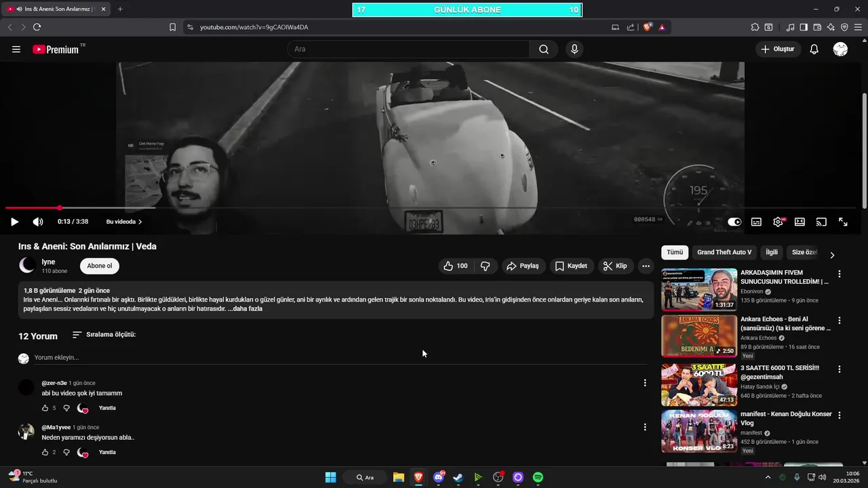Open 'Sıralama ölçütü' sort dropdown
Viewport: 868px width, 488px height.
[104, 335]
